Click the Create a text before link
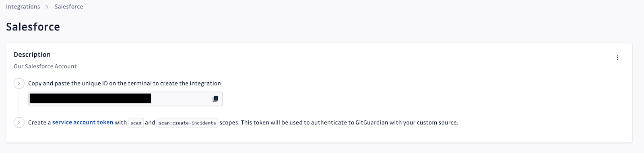 point(39,122)
